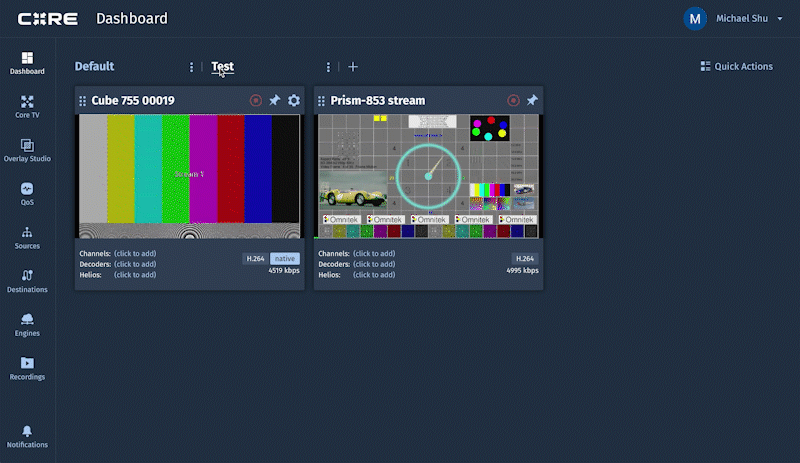Open the Engines page

pyautogui.click(x=27, y=324)
